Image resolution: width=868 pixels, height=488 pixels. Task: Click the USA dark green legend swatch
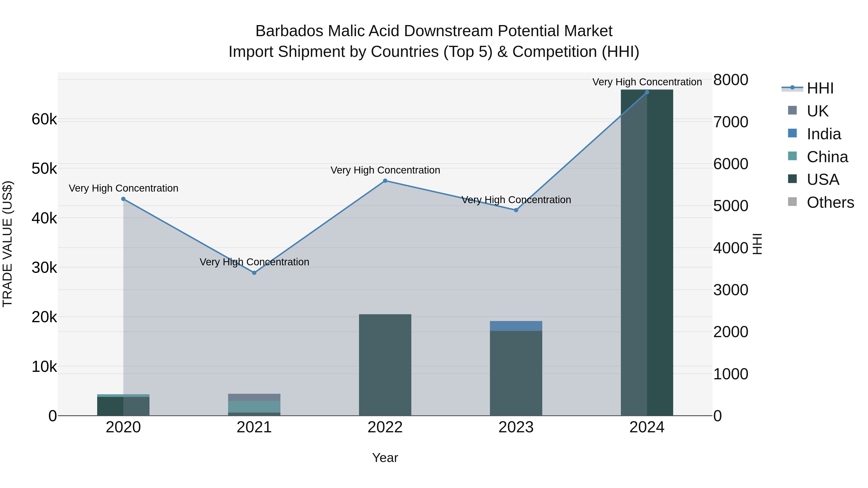point(793,179)
